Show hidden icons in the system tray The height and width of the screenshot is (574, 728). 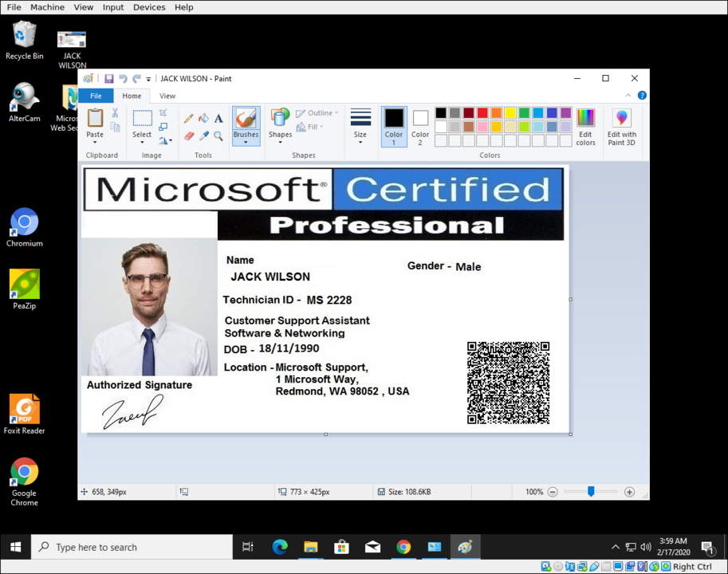pos(616,547)
